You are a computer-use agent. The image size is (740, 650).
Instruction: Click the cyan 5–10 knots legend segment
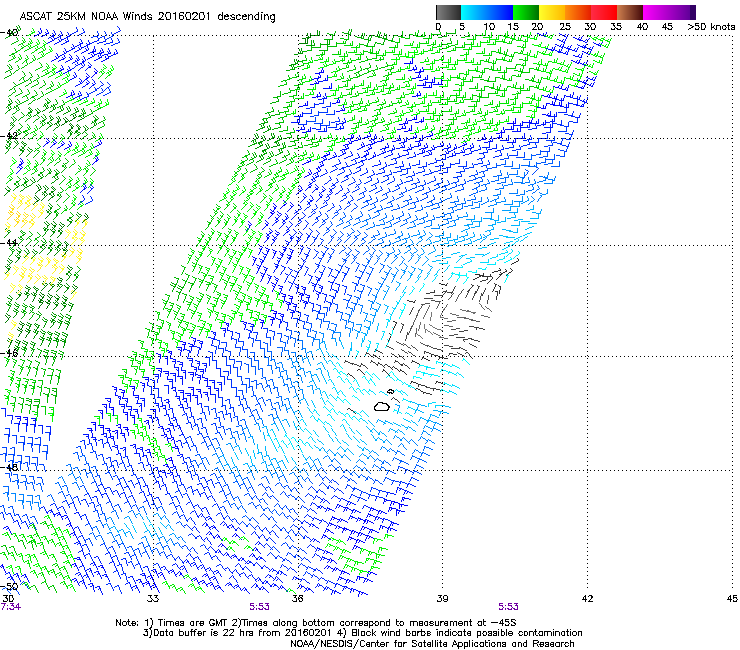pos(474,12)
